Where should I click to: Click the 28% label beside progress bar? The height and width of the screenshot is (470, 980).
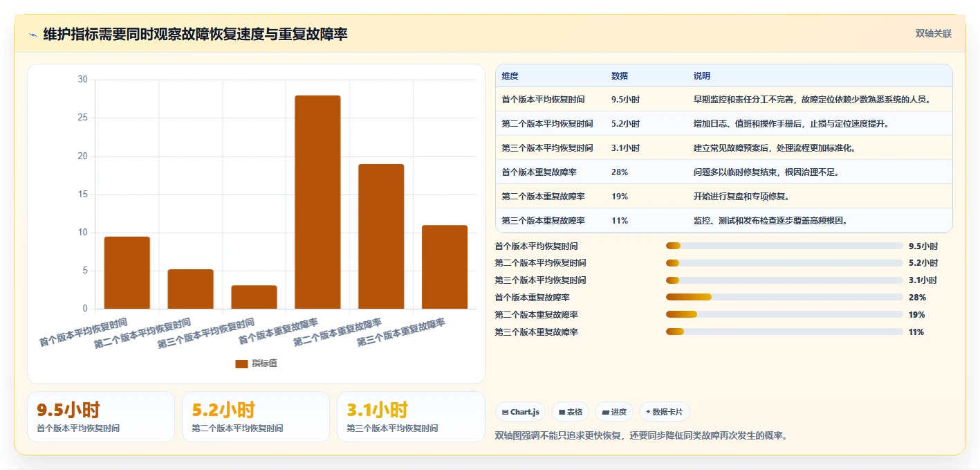tap(917, 298)
